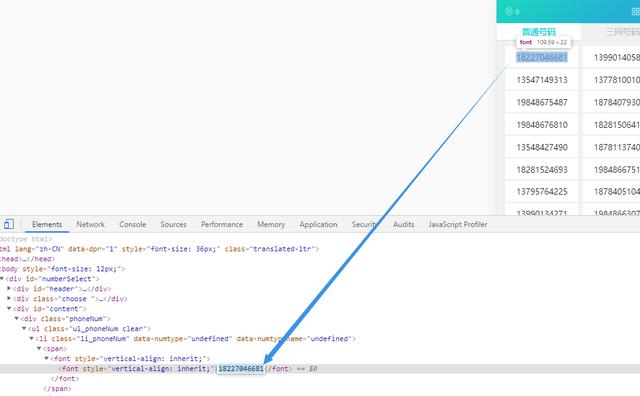The width and height of the screenshot is (640, 396).
Task: Open the Application tab
Action: coord(318,225)
